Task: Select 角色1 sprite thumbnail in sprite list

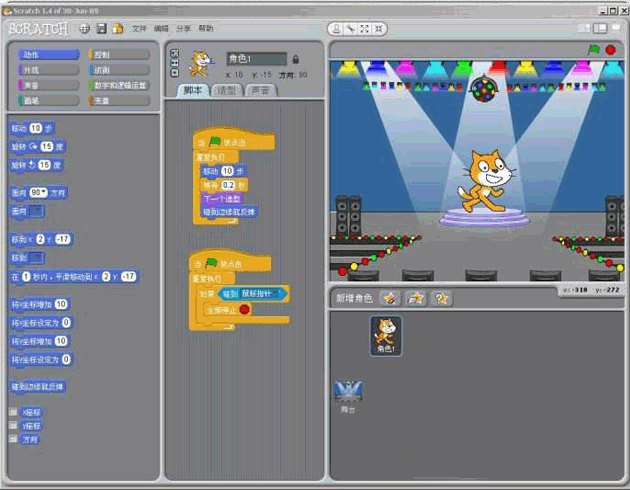Action: coord(386,336)
